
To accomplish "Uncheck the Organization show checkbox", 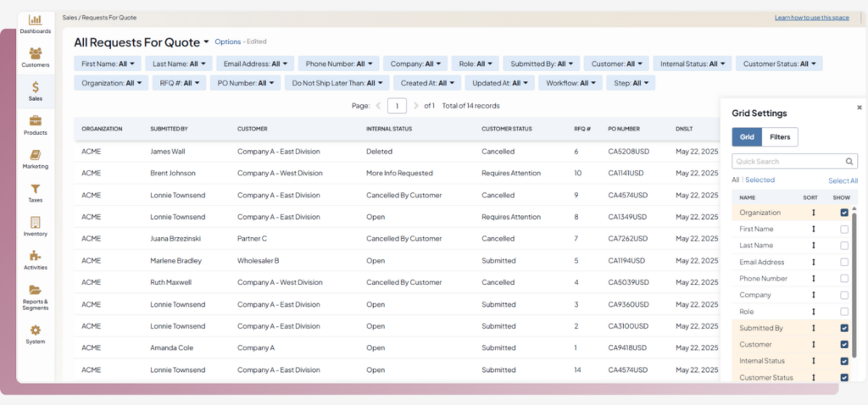I will point(844,213).
